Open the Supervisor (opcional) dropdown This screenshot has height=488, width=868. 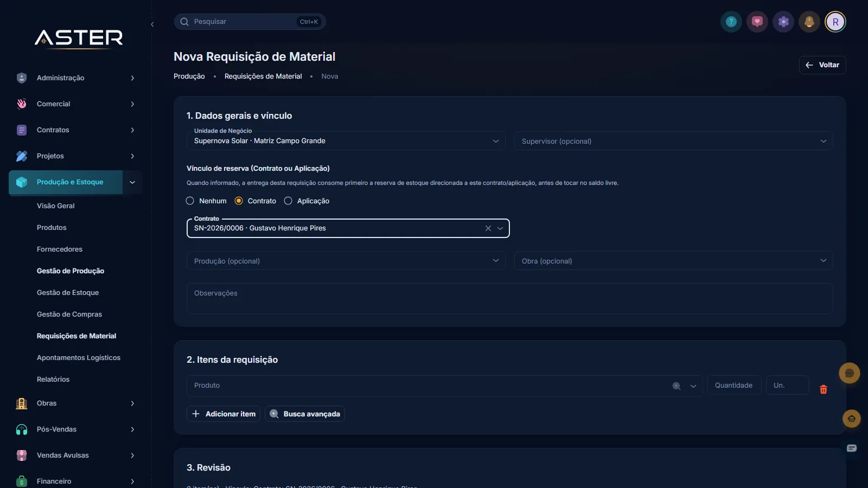click(x=674, y=141)
